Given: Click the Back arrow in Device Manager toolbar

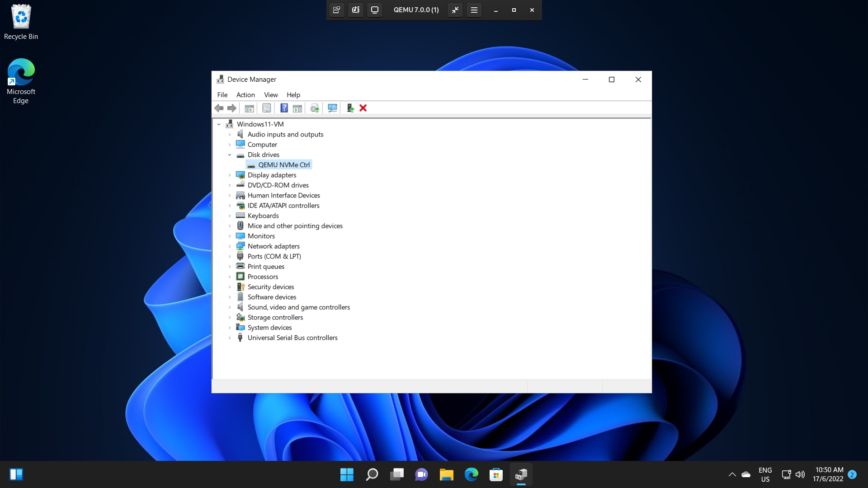Looking at the screenshot, I should coord(219,108).
